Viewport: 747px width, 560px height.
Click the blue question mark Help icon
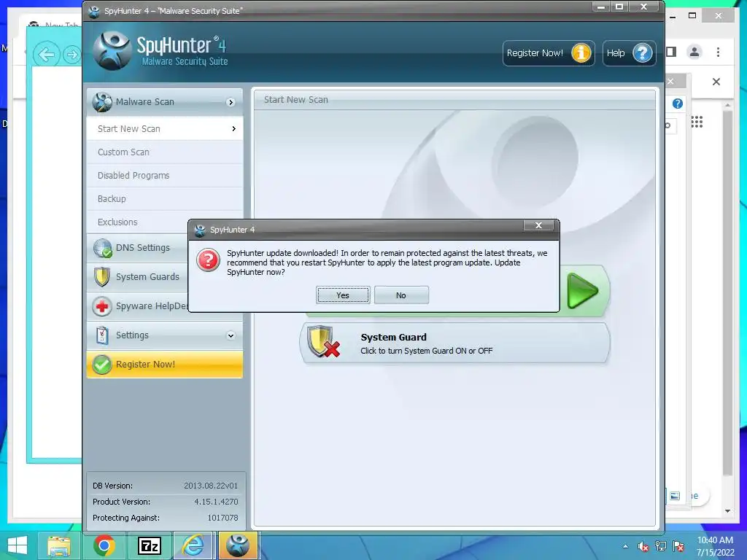pyautogui.click(x=642, y=52)
